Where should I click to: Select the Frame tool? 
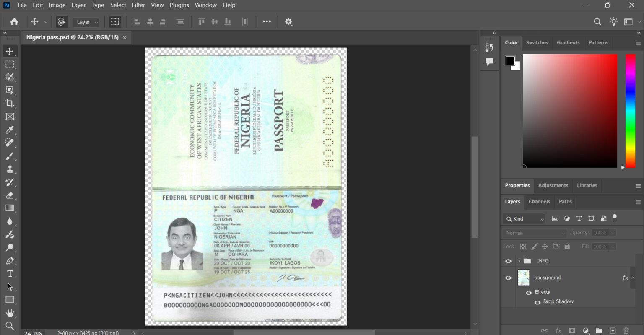[10, 117]
